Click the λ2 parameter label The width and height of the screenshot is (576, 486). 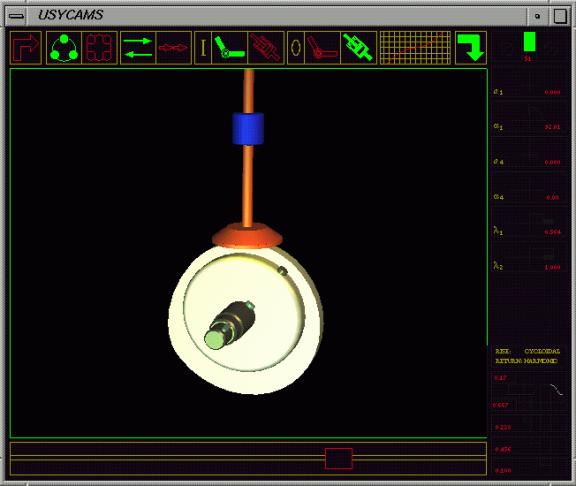click(x=498, y=266)
